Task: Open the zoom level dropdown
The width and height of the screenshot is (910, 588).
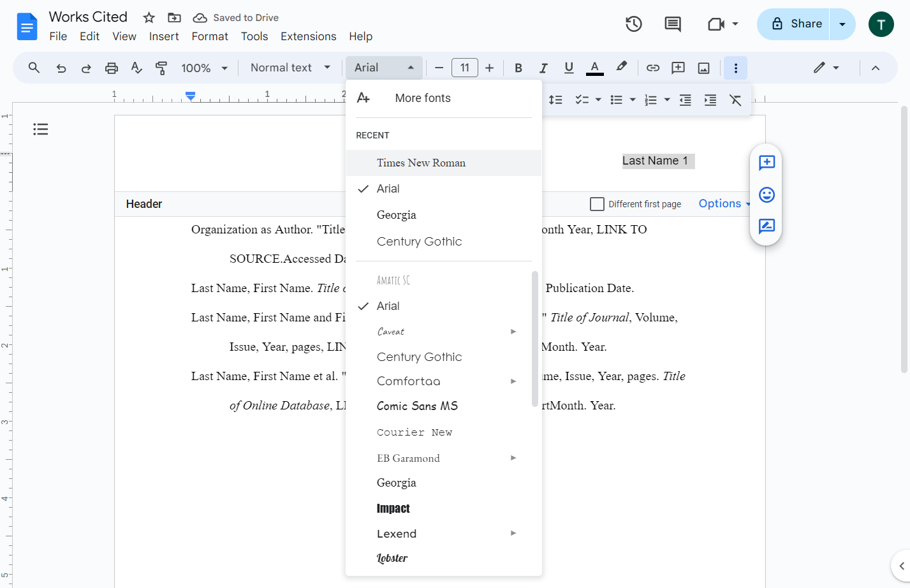Action: click(x=205, y=68)
